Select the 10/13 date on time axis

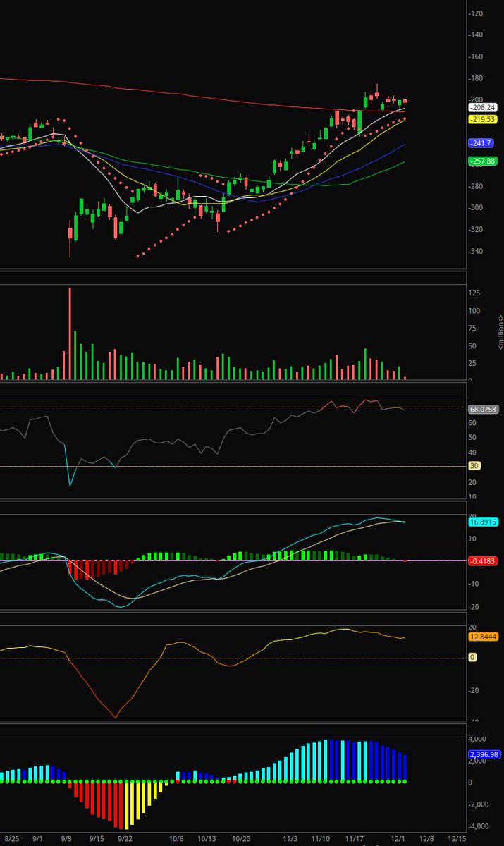click(x=207, y=840)
